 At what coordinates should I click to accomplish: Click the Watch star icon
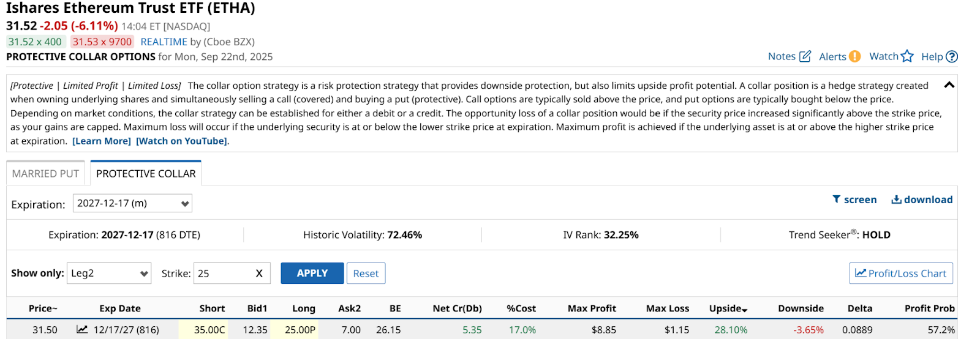point(907,56)
